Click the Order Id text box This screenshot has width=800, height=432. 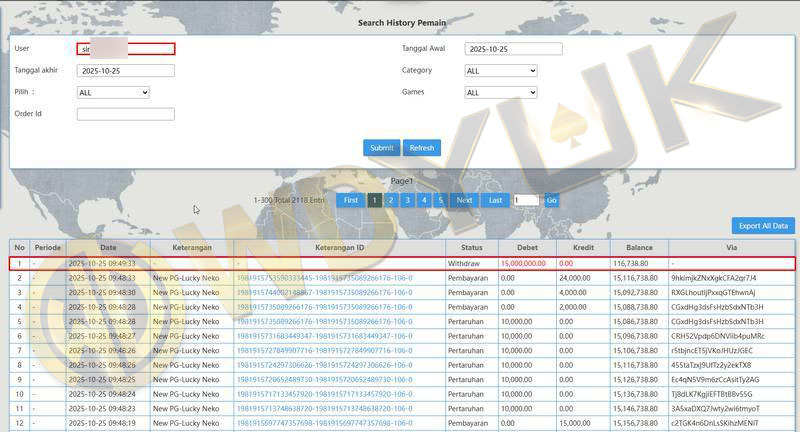point(126,114)
